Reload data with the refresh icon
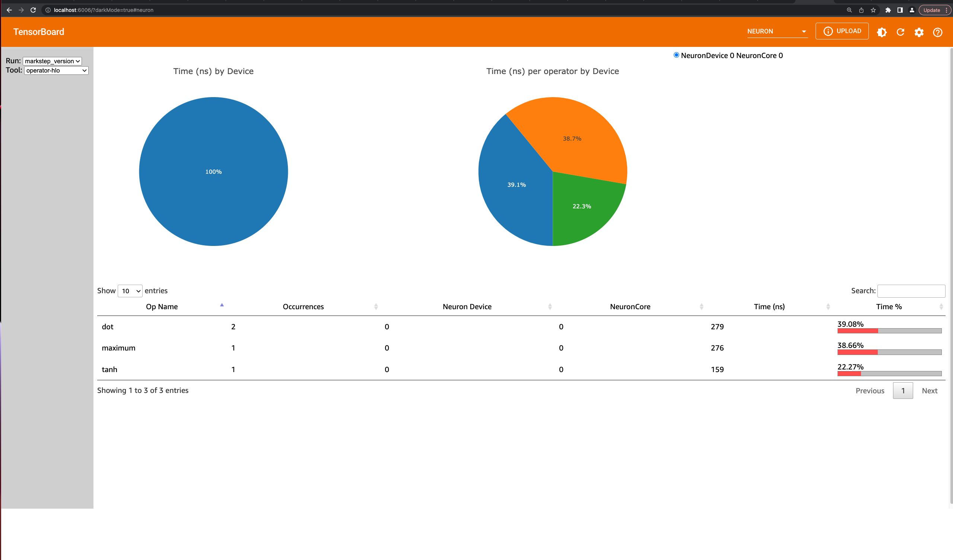This screenshot has width=953, height=560. tap(900, 32)
